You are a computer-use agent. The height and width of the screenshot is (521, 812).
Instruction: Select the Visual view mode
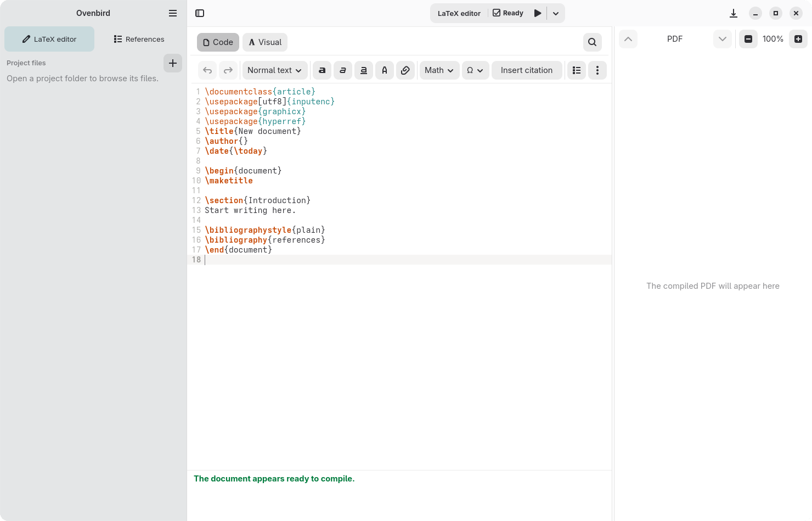265,42
